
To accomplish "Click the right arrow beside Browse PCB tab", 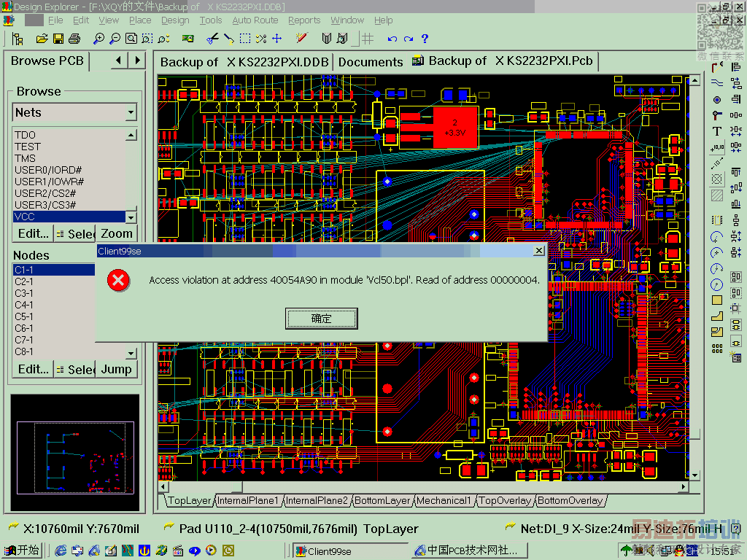I will point(138,61).
